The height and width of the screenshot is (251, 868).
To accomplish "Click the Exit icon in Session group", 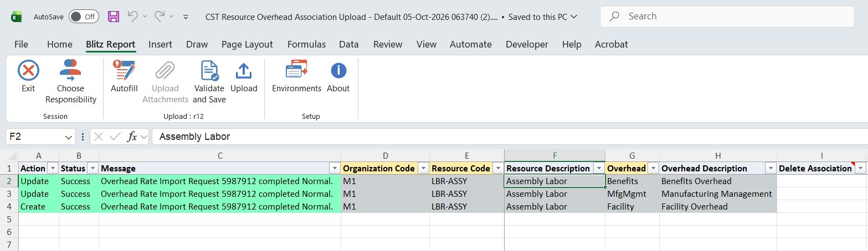I will (28, 71).
